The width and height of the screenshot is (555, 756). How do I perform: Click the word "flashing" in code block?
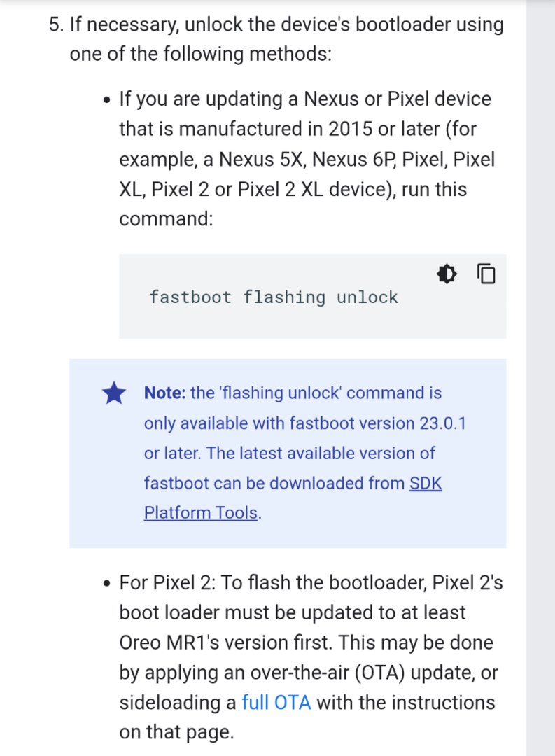pyautogui.click(x=284, y=297)
